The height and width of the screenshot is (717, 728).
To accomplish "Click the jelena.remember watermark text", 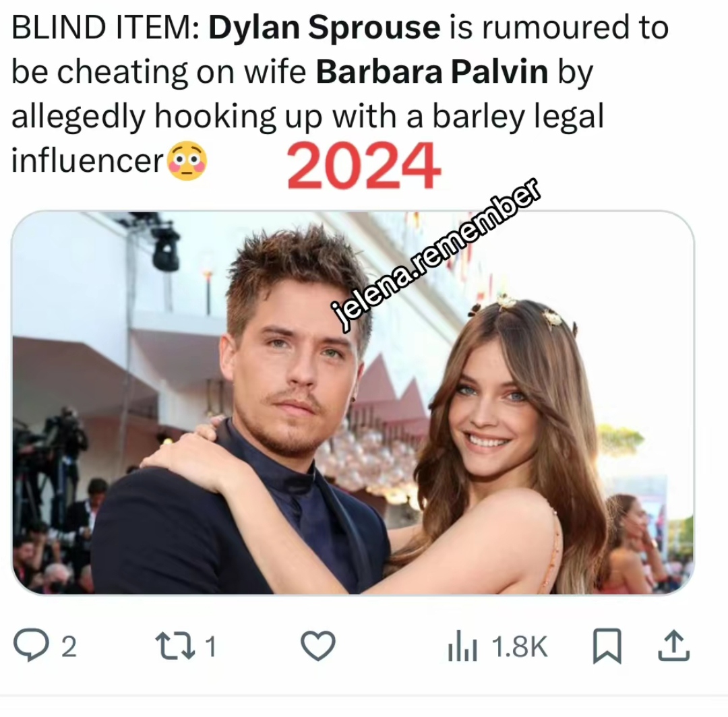I will (x=435, y=255).
